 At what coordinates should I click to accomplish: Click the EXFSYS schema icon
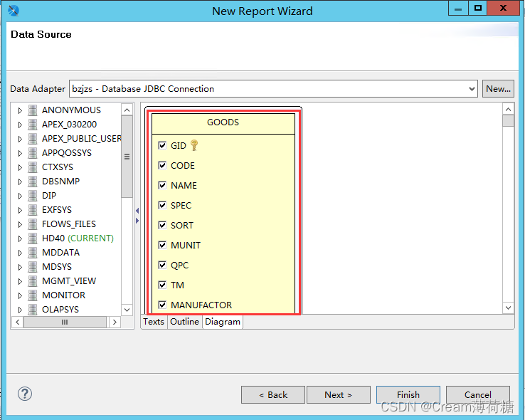(x=33, y=210)
